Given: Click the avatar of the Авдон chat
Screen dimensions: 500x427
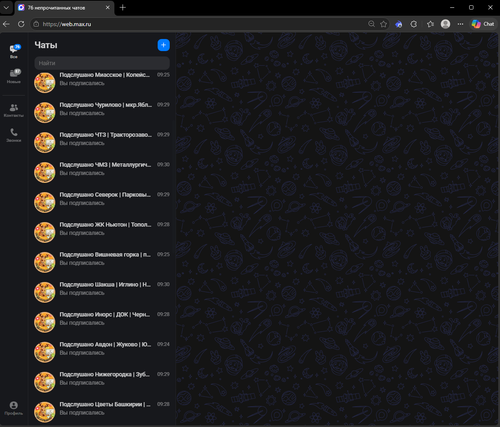Looking at the screenshot, I should click(45, 352).
